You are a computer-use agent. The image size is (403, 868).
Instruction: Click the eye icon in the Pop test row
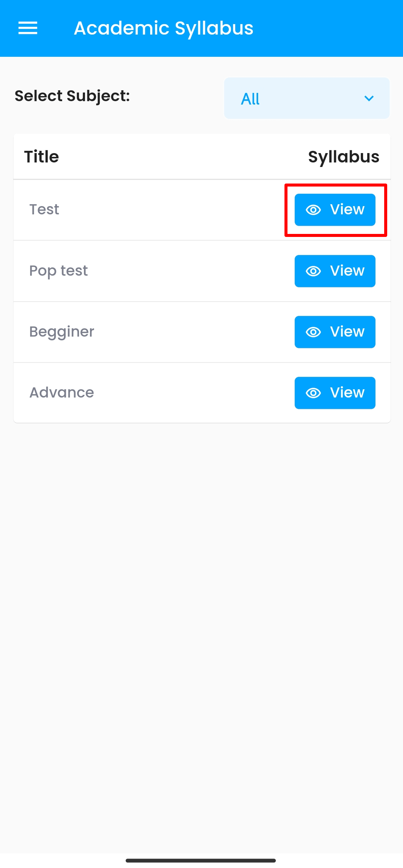tap(313, 271)
